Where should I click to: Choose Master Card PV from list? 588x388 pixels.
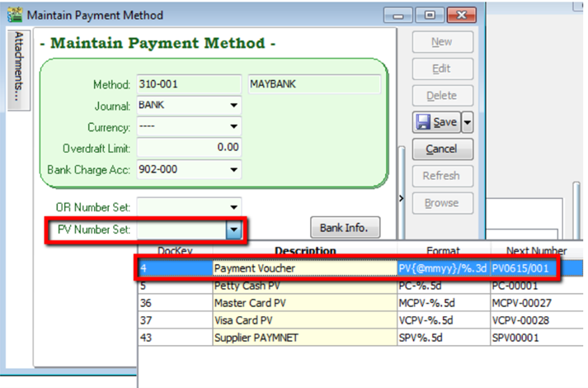tap(305, 303)
